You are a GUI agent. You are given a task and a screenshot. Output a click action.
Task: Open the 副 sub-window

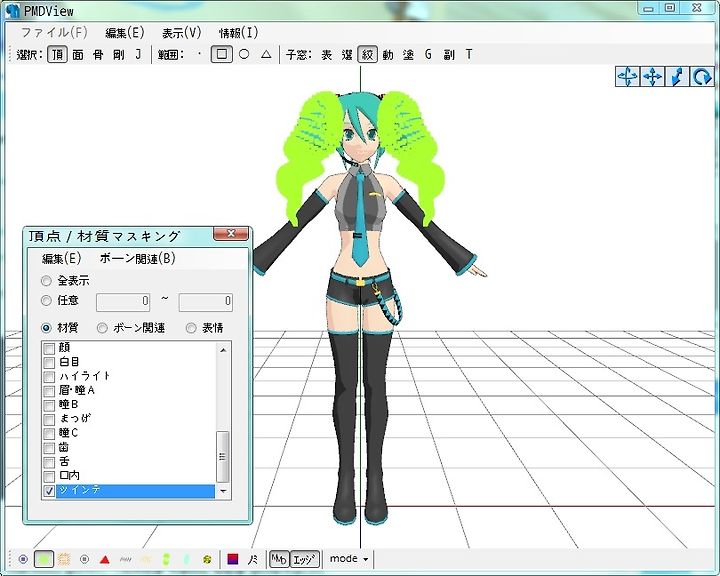point(449,55)
